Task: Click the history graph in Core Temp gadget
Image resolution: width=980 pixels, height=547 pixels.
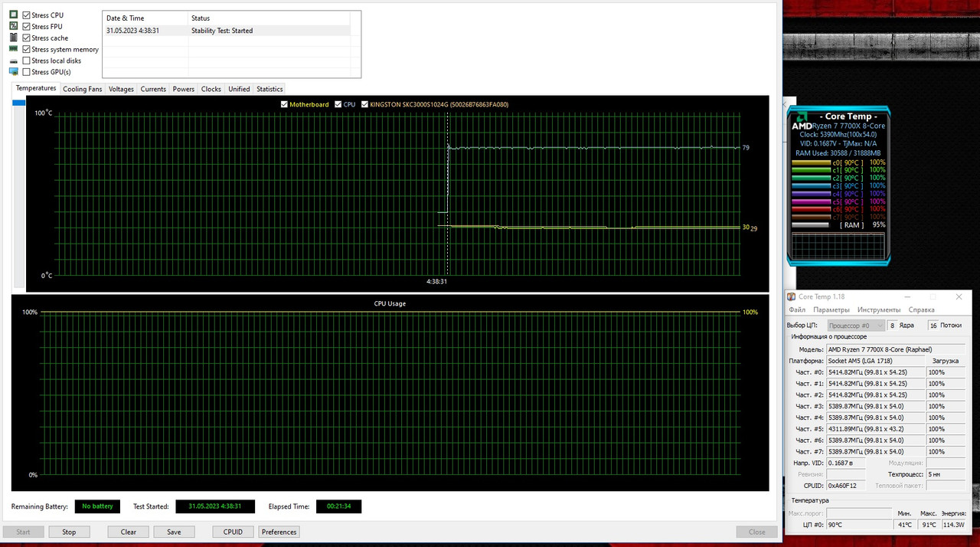Action: (837, 245)
